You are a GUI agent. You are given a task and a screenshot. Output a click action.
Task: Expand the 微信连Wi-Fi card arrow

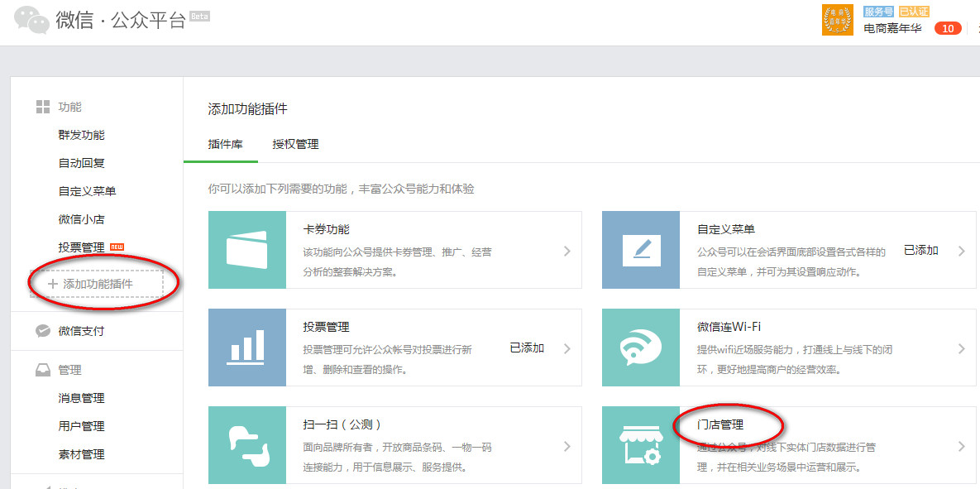tap(962, 348)
